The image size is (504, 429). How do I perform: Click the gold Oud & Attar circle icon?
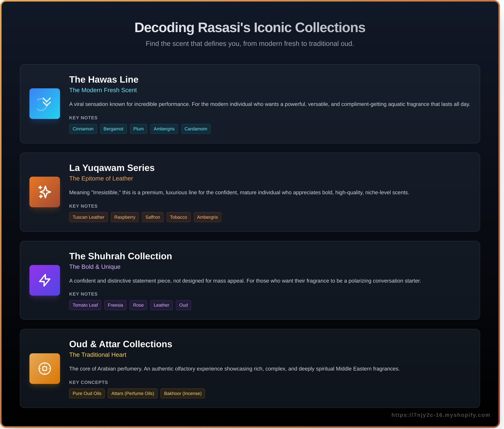point(45,368)
